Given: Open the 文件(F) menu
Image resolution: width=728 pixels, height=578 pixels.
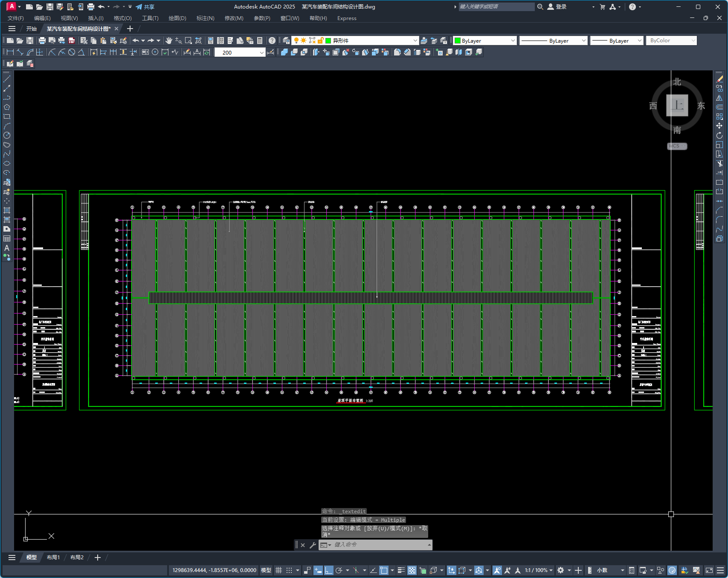Looking at the screenshot, I should pos(16,18).
